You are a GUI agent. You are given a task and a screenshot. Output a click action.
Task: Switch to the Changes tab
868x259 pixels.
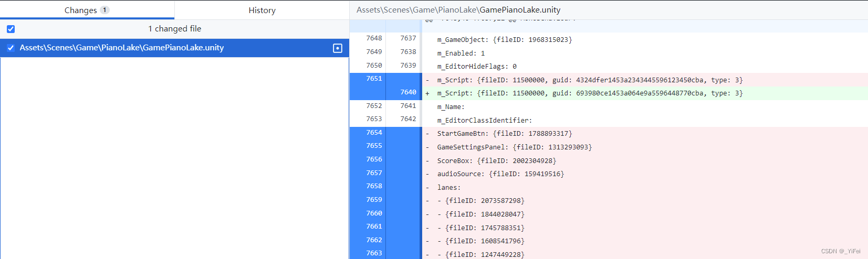(87, 10)
